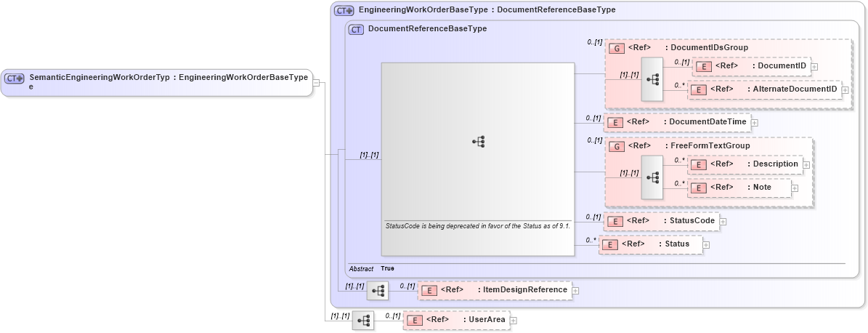Image resolution: width=868 pixels, height=333 pixels.
Task: Click the StatusCode deprecation annotation text
Action: point(478,225)
